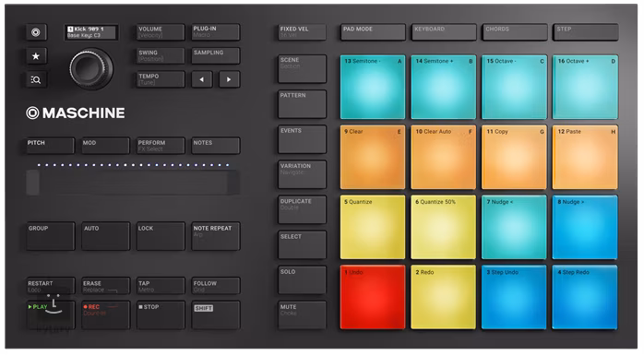644x356 pixels.
Task: Choose PERFORM strip mode
Action: coord(161,146)
